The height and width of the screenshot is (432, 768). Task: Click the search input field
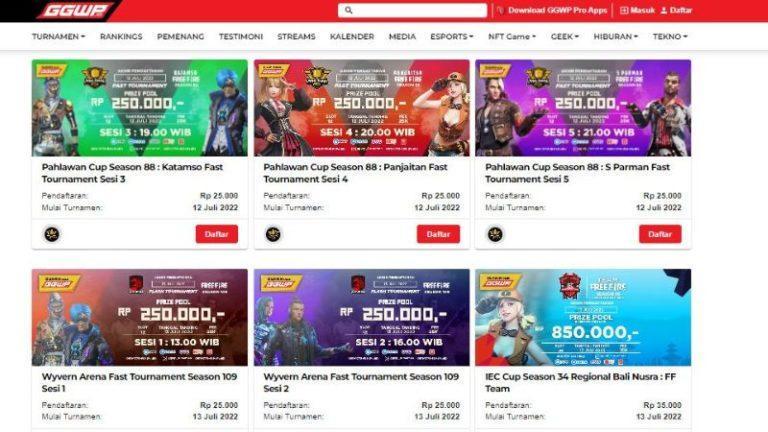[412, 10]
